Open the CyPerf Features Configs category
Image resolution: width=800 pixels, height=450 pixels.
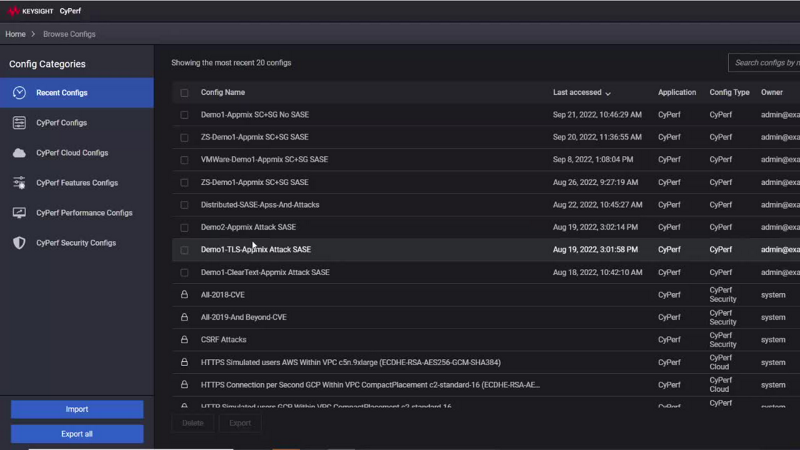click(x=77, y=183)
